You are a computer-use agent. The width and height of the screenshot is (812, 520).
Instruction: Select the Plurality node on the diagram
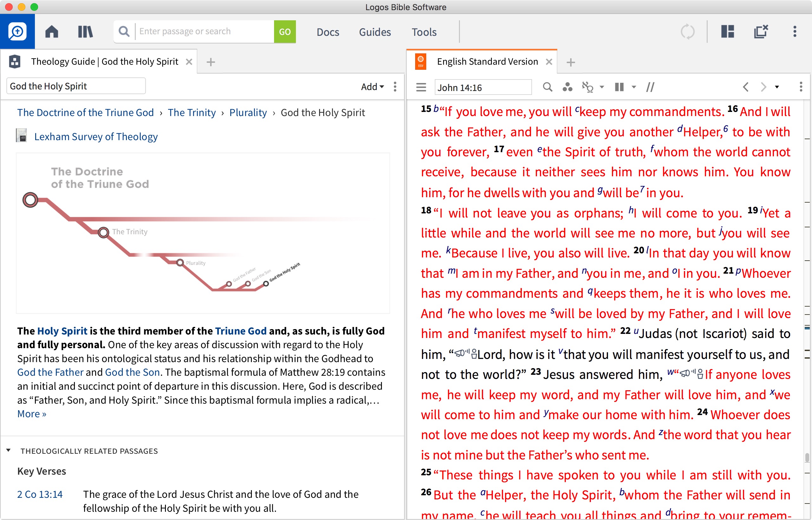click(180, 263)
